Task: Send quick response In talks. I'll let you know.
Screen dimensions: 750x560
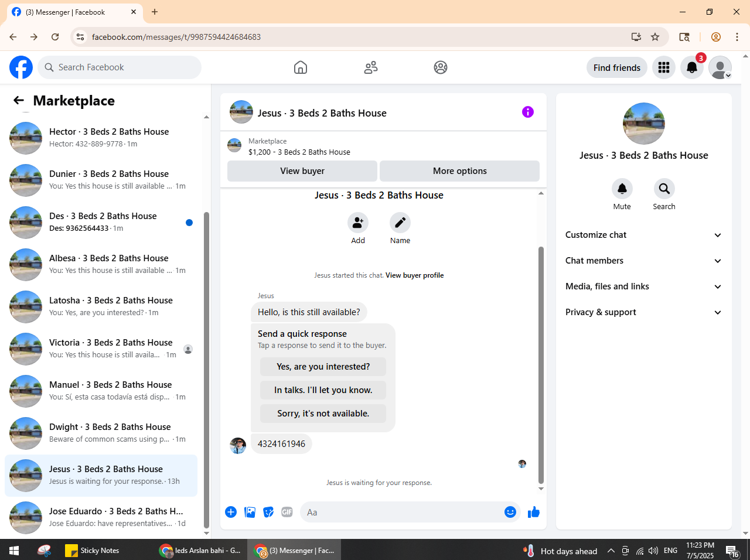Action: (323, 390)
